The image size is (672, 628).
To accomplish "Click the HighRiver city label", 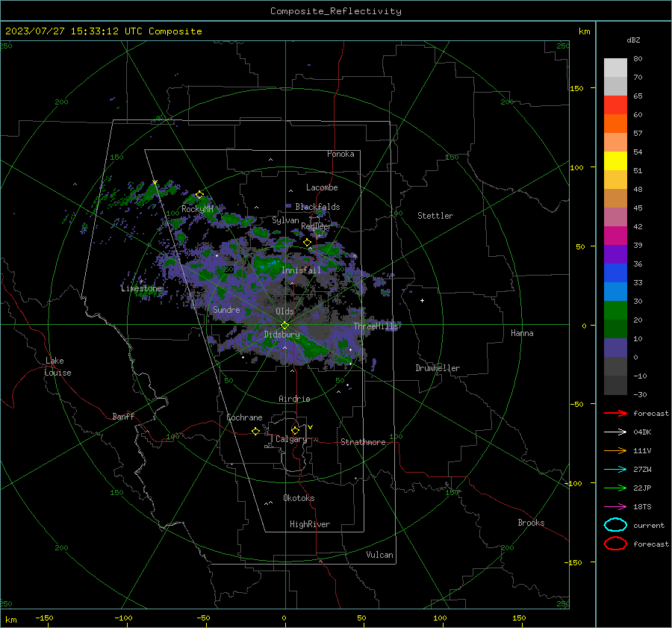I will pos(310,524).
